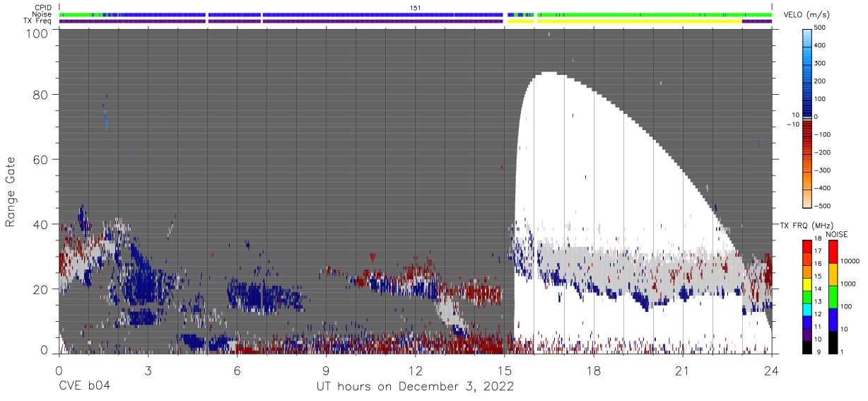Click range gate tick '60' on y-axis
Viewport: 868px width, 401px height.
(40, 159)
